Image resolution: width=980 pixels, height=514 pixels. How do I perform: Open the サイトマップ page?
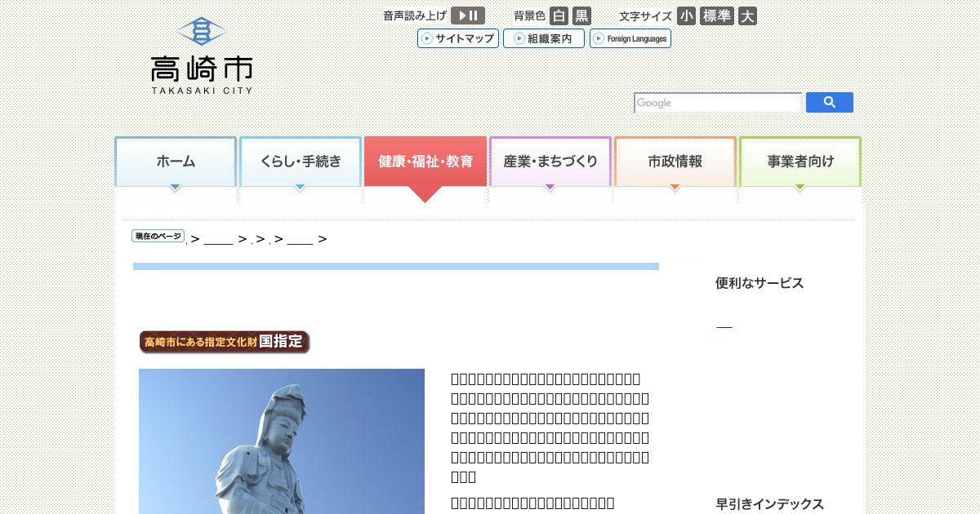pos(458,38)
